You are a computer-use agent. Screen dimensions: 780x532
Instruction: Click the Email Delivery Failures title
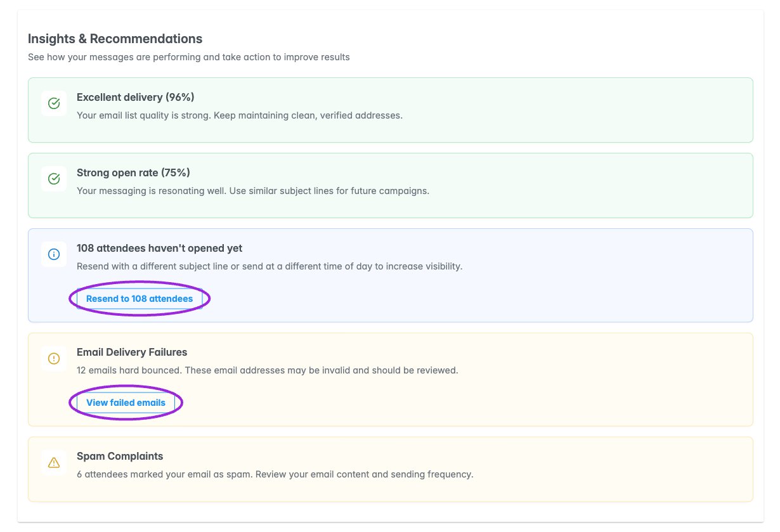(x=132, y=352)
